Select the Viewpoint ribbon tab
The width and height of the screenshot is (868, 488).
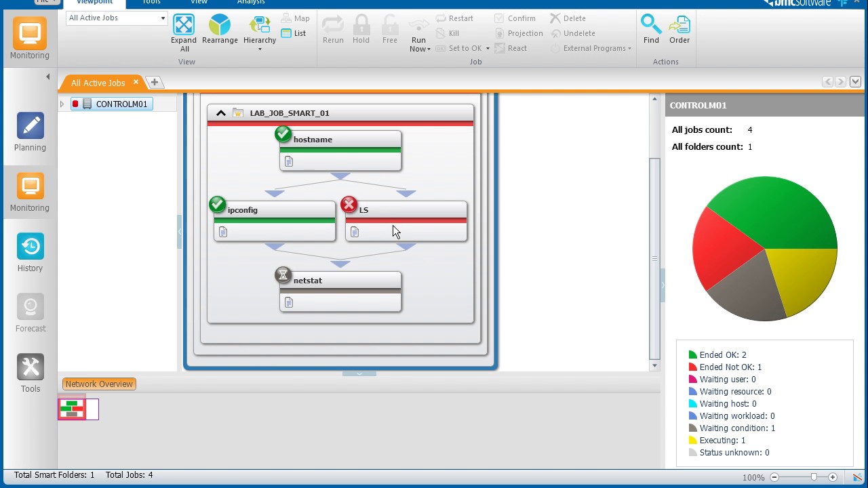click(x=94, y=3)
